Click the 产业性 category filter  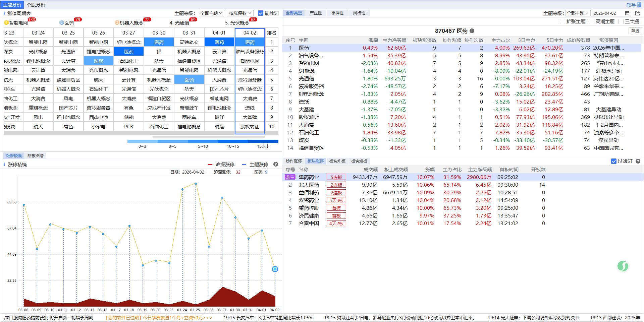(315, 13)
